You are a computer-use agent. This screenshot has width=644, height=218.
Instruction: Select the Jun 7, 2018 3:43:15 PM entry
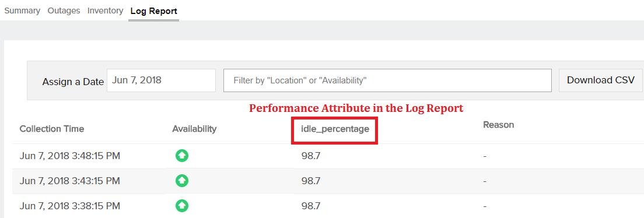pos(328,181)
